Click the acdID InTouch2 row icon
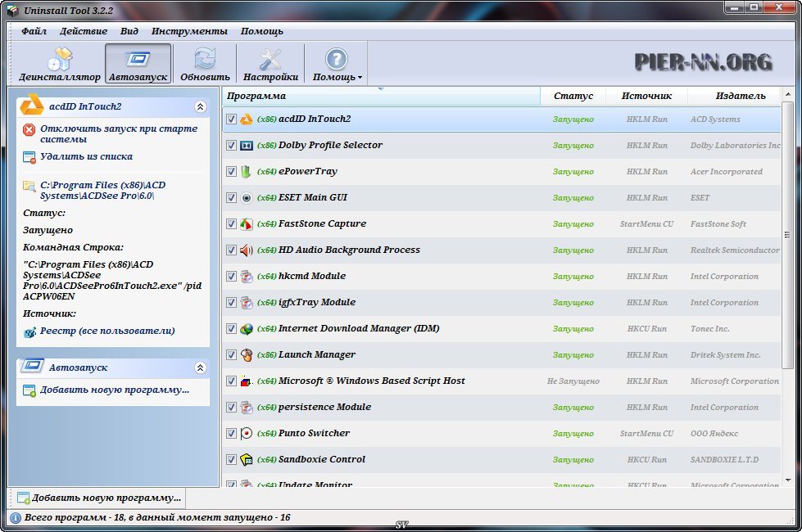 pos(247,119)
